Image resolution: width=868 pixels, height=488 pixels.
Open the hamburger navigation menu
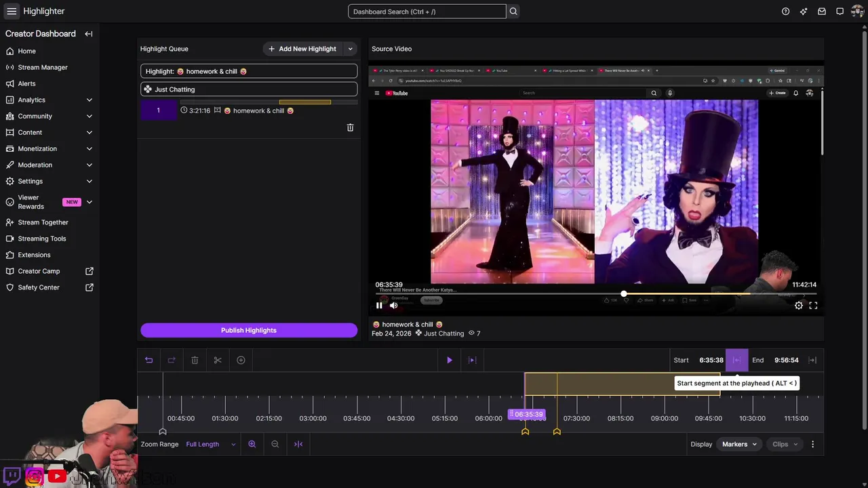12,12
